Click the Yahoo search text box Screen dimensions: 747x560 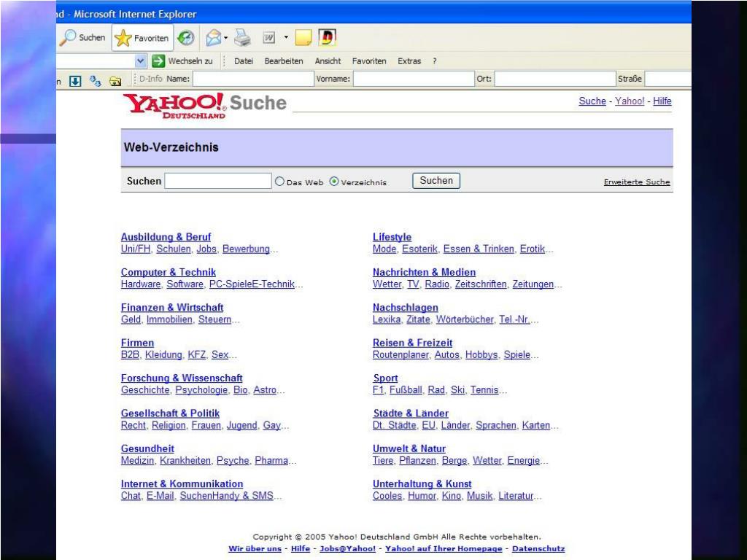point(218,181)
